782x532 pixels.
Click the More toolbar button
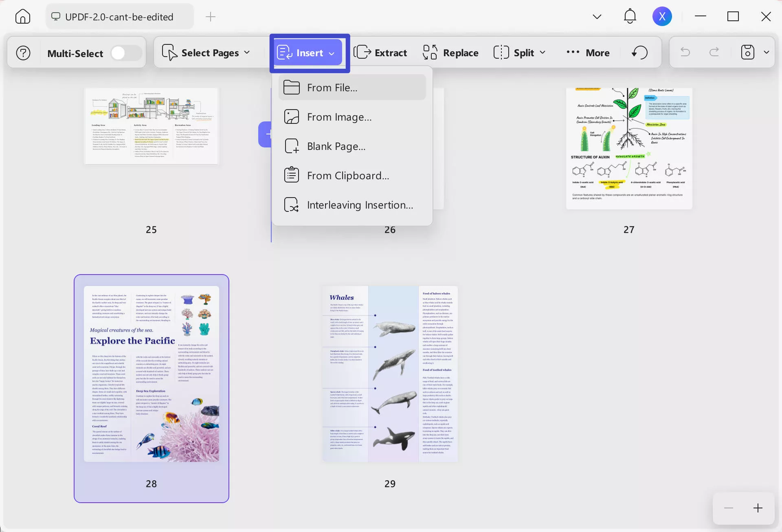click(x=587, y=52)
